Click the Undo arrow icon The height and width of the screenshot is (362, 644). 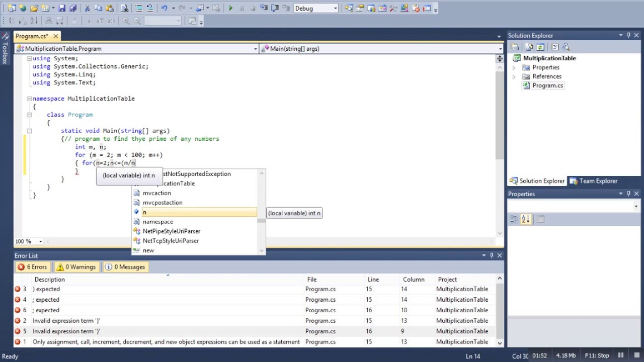tap(164, 8)
